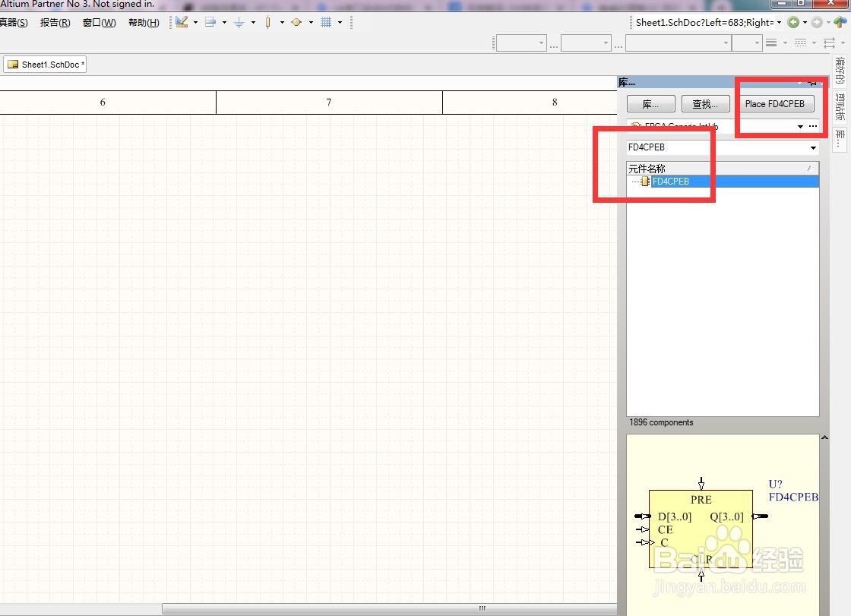Select the power ground port tool

click(x=239, y=22)
